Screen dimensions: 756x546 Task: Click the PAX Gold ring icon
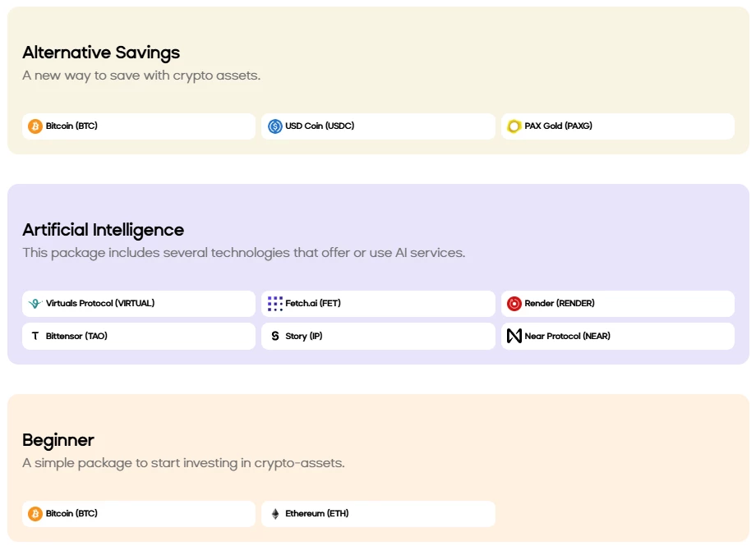(514, 126)
